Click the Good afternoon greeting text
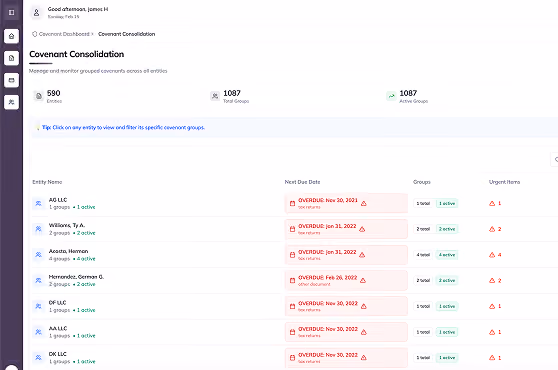 click(78, 9)
